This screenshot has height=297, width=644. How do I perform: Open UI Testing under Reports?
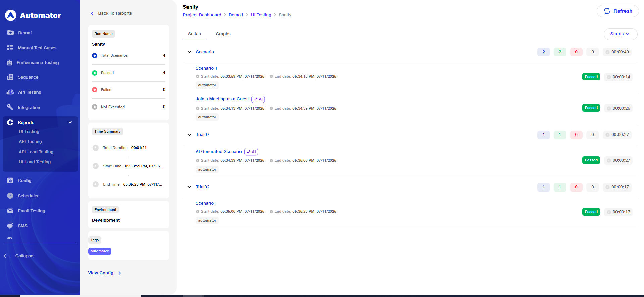(29, 132)
